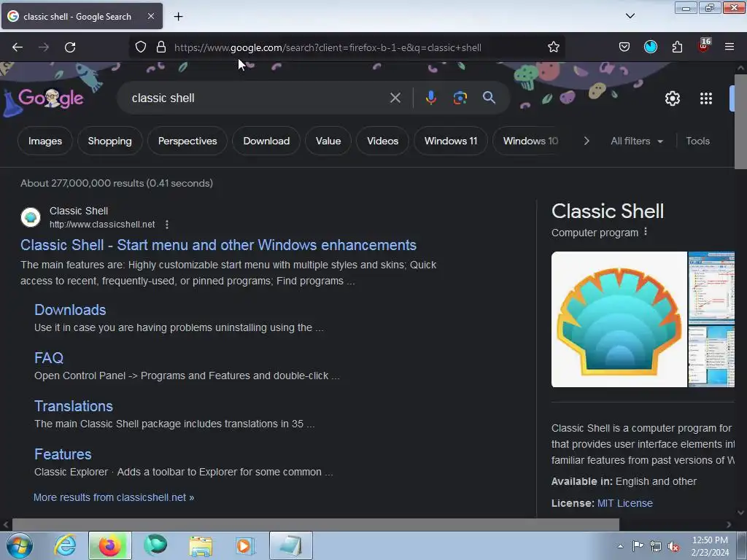This screenshot has width=747, height=560.
Task: Launch Windows Media Player from the taskbar
Action: click(245, 545)
